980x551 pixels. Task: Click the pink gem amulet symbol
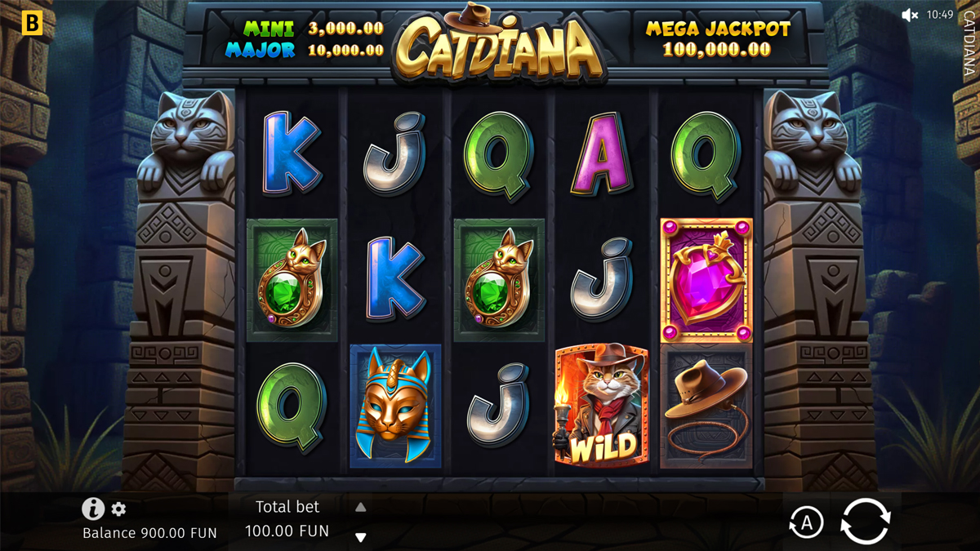(706, 280)
